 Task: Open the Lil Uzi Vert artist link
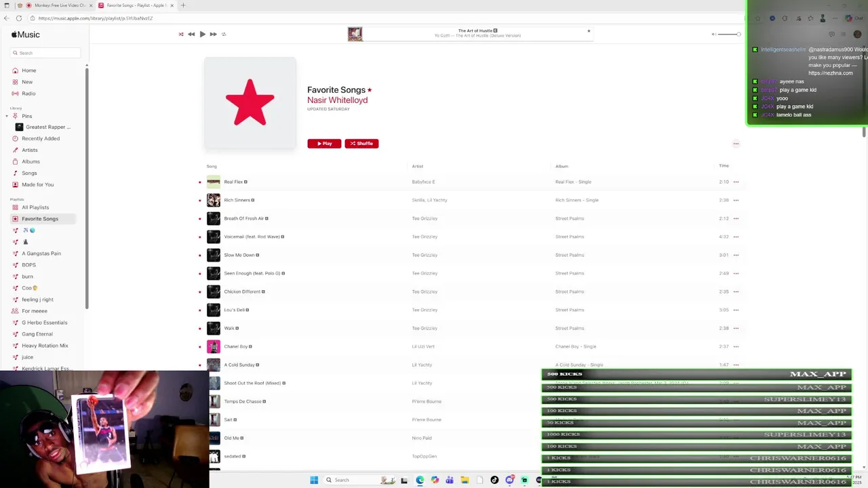pos(423,347)
